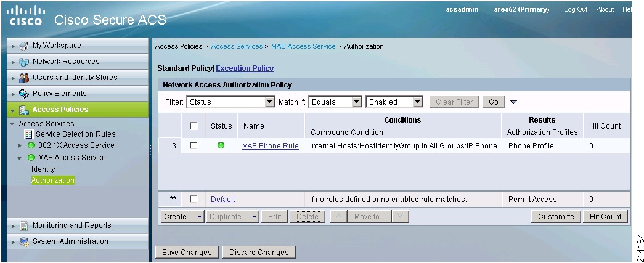
Task: Expand the My Workspace section arrow
Action: (x=13, y=46)
